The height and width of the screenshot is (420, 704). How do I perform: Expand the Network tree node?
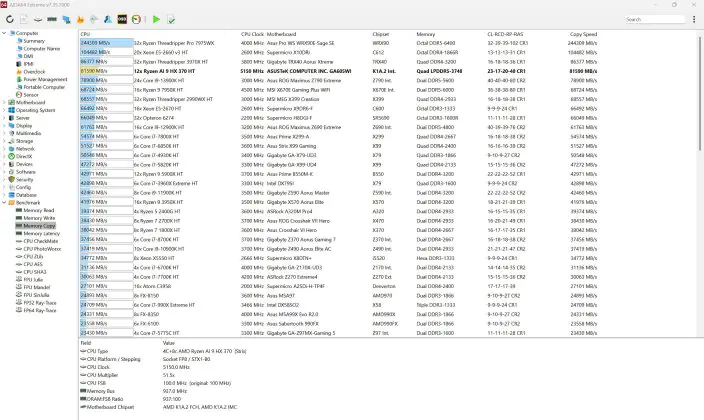pyautogui.click(x=4, y=149)
